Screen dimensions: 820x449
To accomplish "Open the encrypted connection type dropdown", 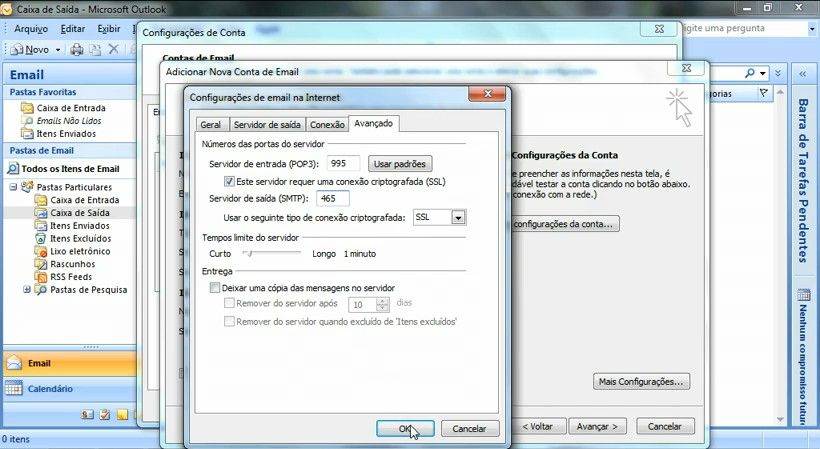I will pyautogui.click(x=458, y=217).
